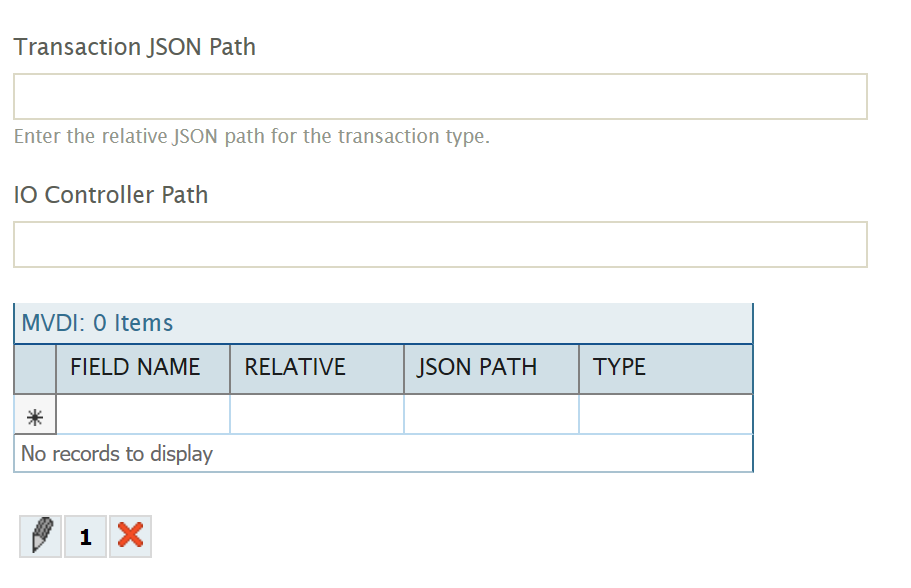Viewport: 911px width, 588px height.
Task: Click the IO Controller Path label
Action: click(x=111, y=195)
